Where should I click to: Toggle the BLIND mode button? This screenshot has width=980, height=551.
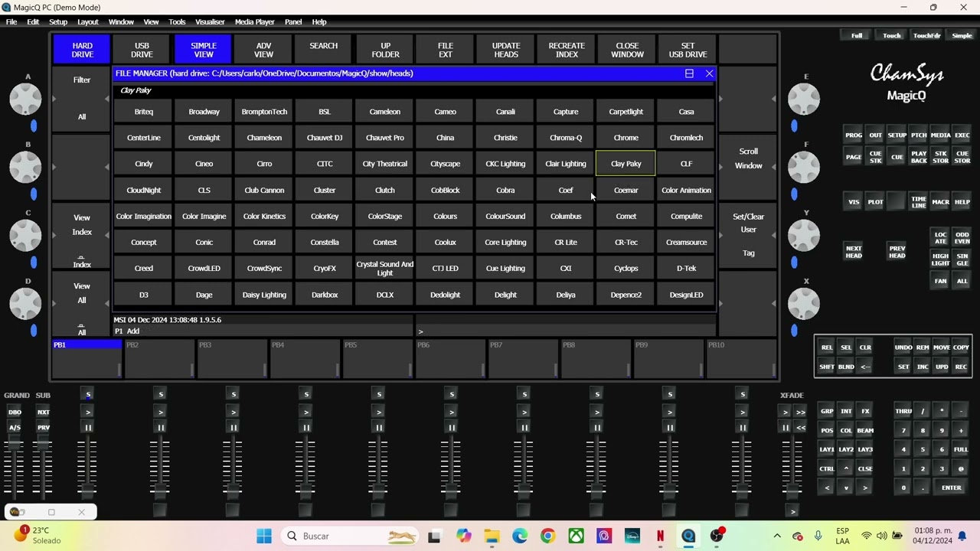pos(846,367)
